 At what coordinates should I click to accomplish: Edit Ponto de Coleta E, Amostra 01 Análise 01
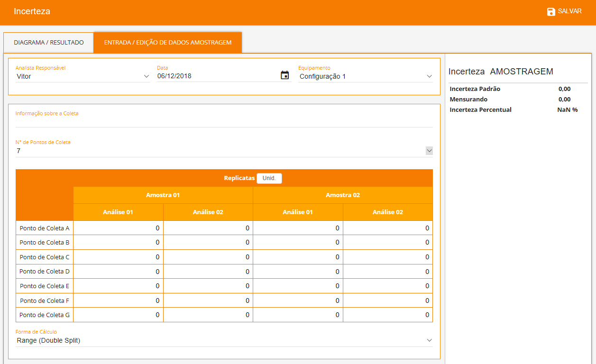pyautogui.click(x=118, y=286)
